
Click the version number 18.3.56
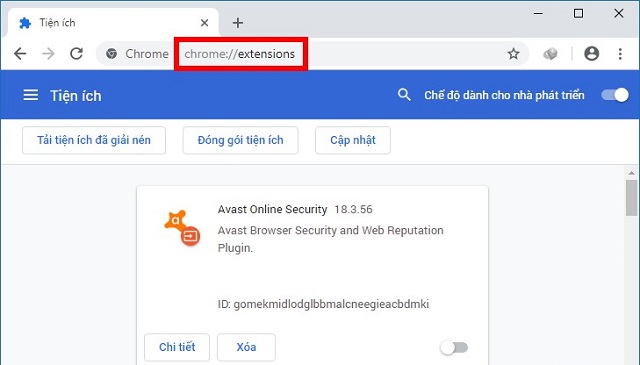pyautogui.click(x=353, y=209)
